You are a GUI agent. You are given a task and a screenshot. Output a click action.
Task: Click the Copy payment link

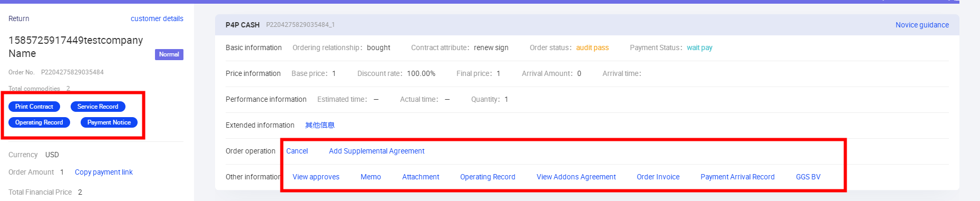point(104,172)
